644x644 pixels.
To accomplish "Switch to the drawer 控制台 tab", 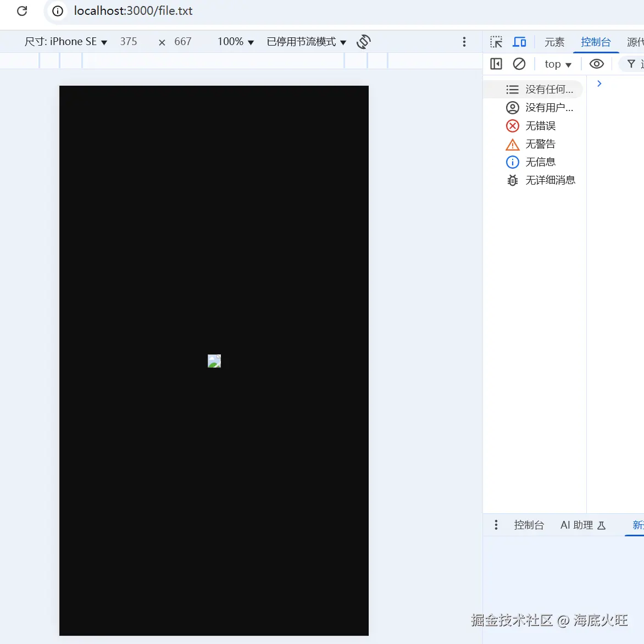I will click(x=529, y=525).
